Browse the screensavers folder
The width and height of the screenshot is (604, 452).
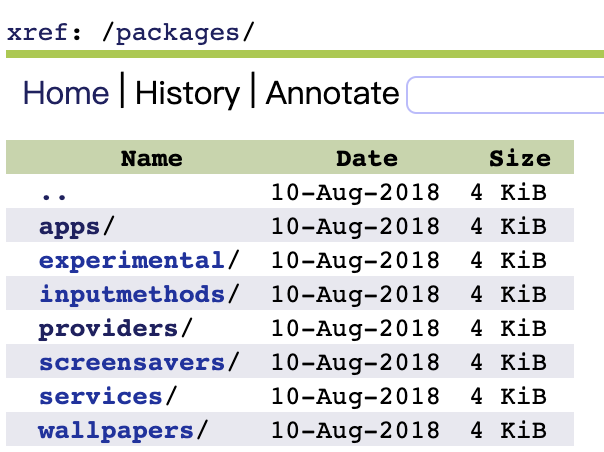point(131,363)
